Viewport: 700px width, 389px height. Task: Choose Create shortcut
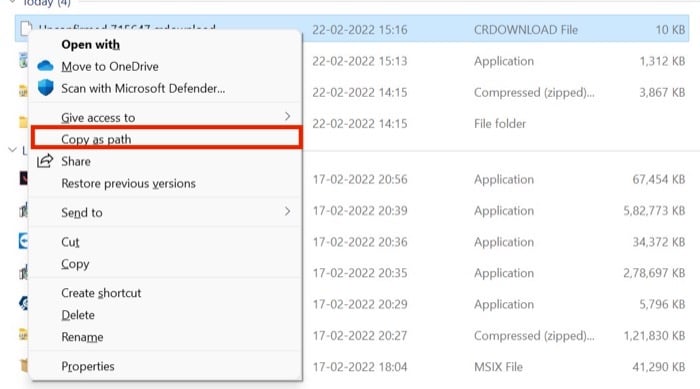[101, 293]
